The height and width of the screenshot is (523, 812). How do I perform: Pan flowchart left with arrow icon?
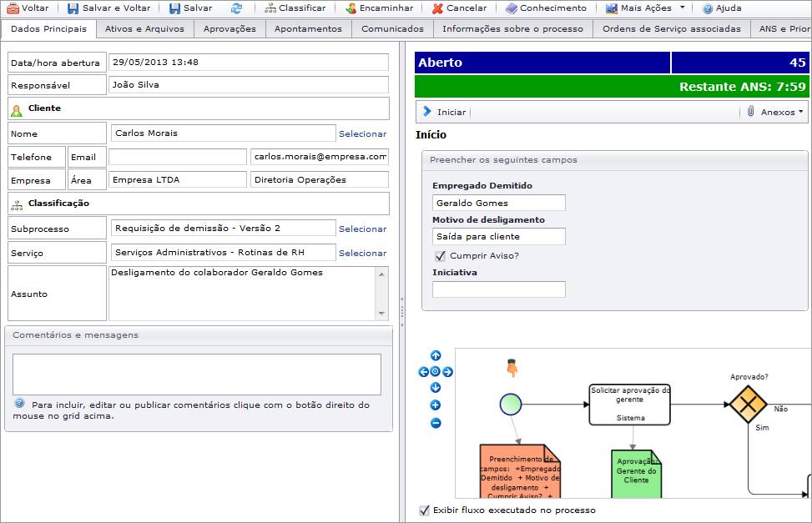click(424, 372)
